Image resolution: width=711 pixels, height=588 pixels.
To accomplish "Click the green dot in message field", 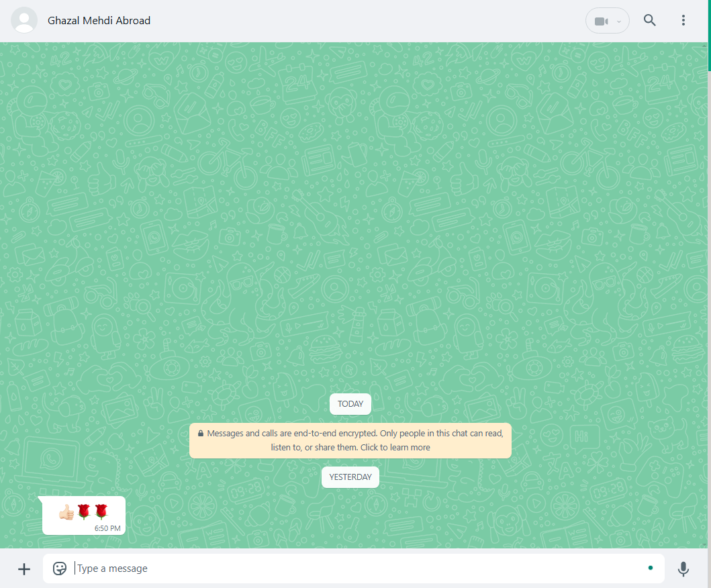I will [x=650, y=568].
